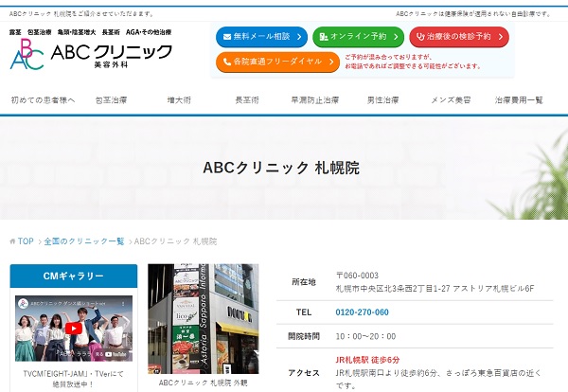Click the 全国のクリニック一覧 breadcrumb link
The width and height of the screenshot is (568, 392).
click(x=83, y=241)
